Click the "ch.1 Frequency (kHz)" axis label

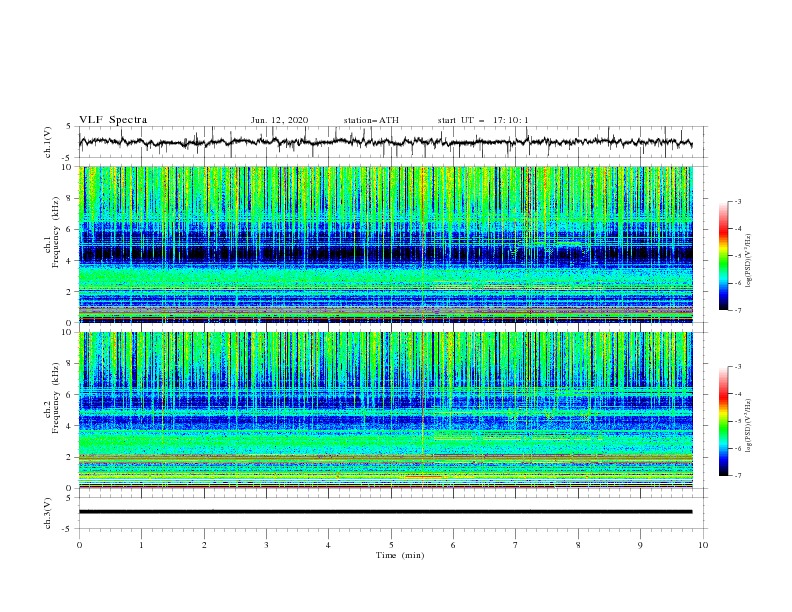[52, 232]
